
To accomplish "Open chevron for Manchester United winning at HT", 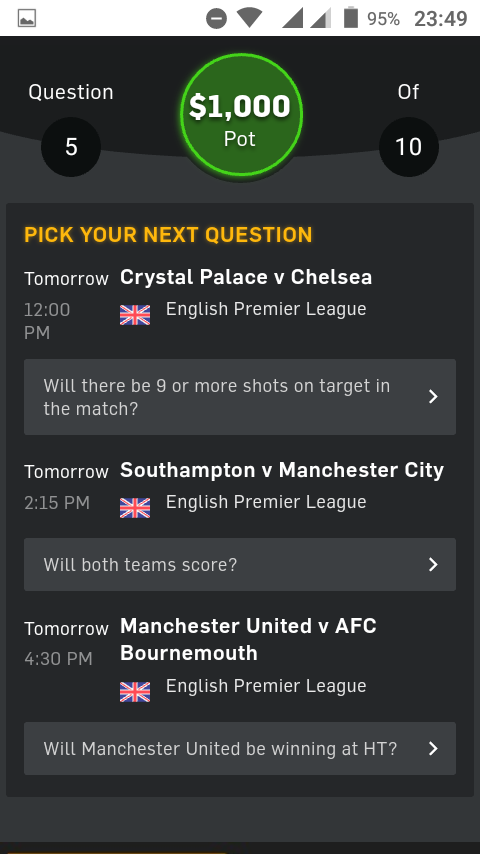I will (433, 748).
